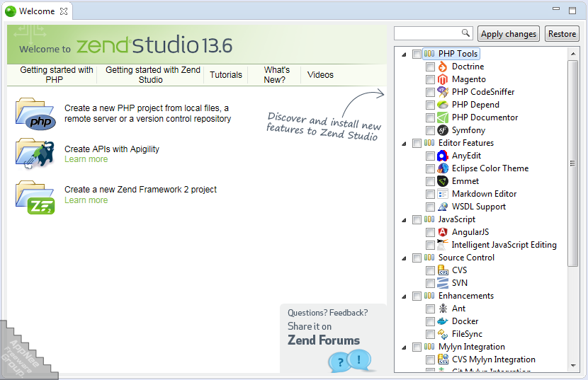Switch to the Tutorials tab
The height and width of the screenshot is (380, 588).
pos(226,74)
